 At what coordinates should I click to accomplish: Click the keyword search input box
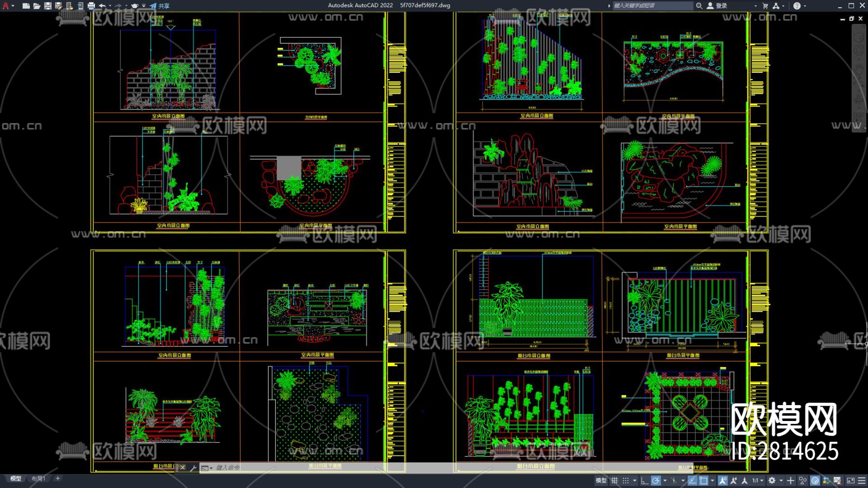click(652, 6)
